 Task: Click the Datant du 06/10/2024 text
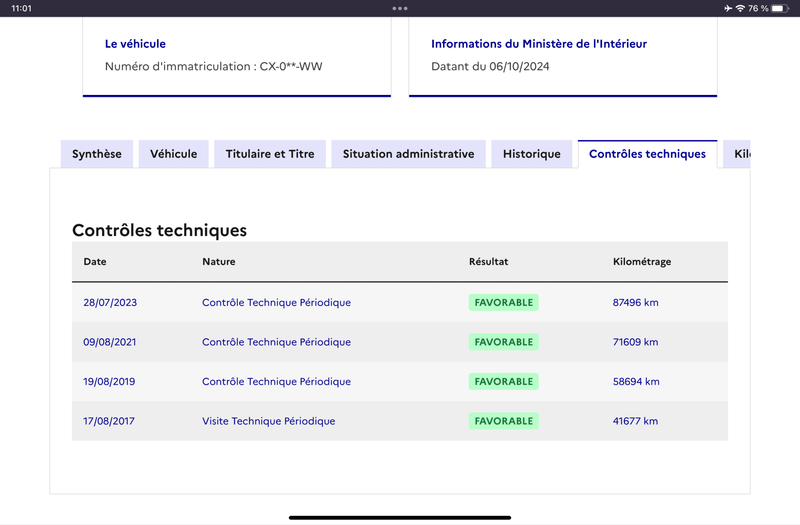pyautogui.click(x=490, y=66)
